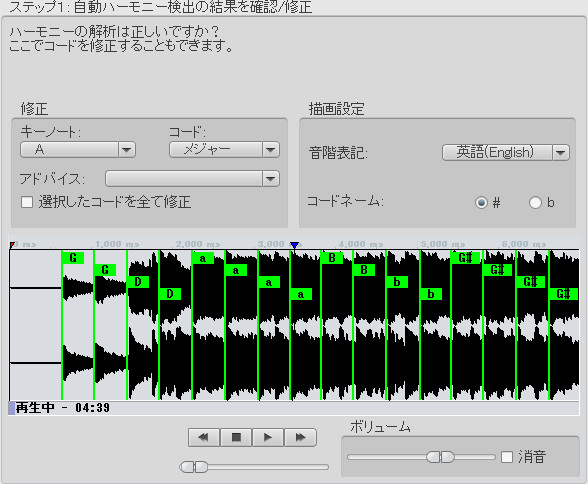Screen dimensions: 588x484
Task: Toggle the 消音 mute checkbox
Action: 507,457
